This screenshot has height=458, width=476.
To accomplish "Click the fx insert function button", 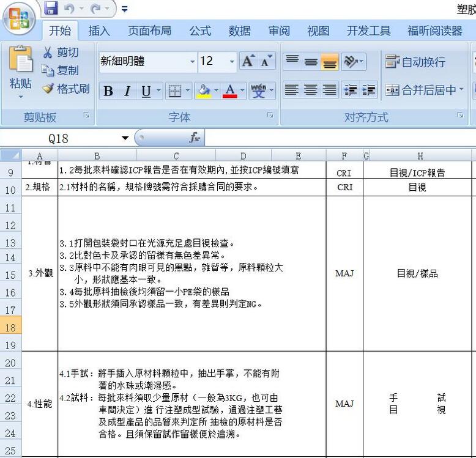I will click(x=195, y=138).
